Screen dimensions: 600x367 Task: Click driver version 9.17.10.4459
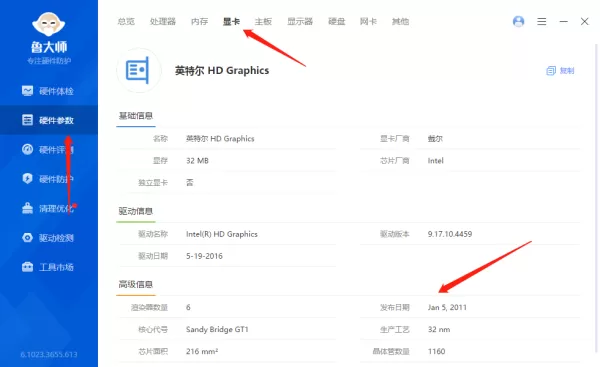click(450, 234)
